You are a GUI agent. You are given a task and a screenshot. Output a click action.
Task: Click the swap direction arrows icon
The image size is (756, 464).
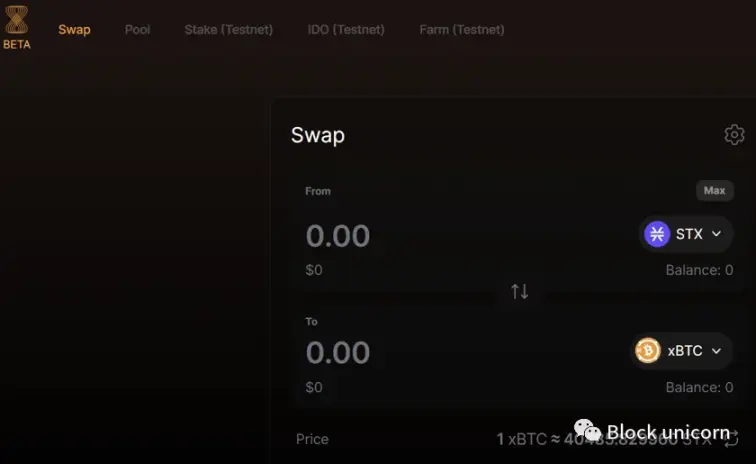520,291
